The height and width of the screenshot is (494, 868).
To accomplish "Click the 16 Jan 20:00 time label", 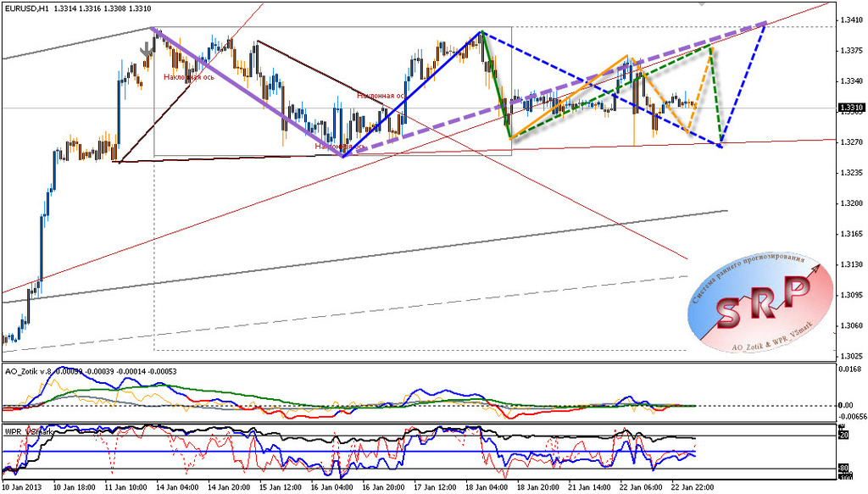I will [x=385, y=487].
